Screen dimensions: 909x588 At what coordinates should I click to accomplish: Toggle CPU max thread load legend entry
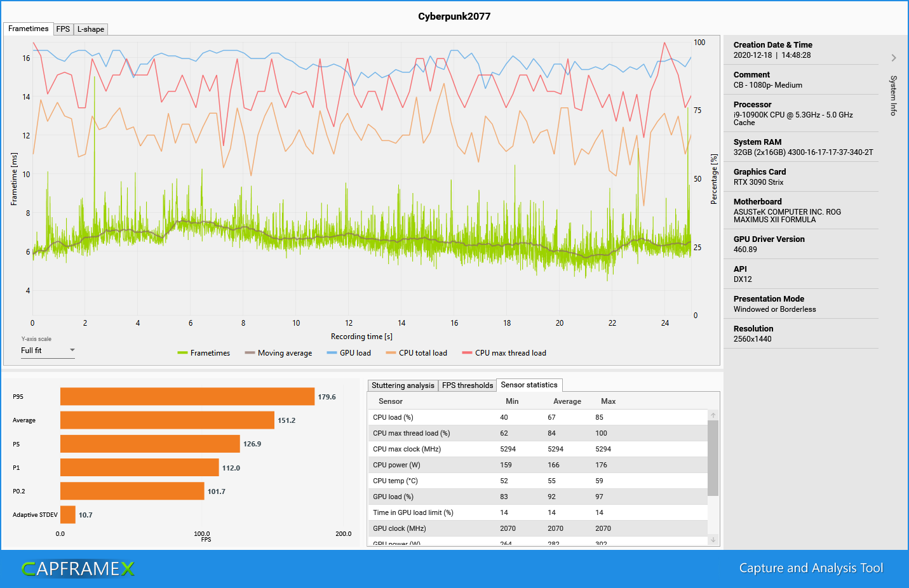tap(504, 353)
